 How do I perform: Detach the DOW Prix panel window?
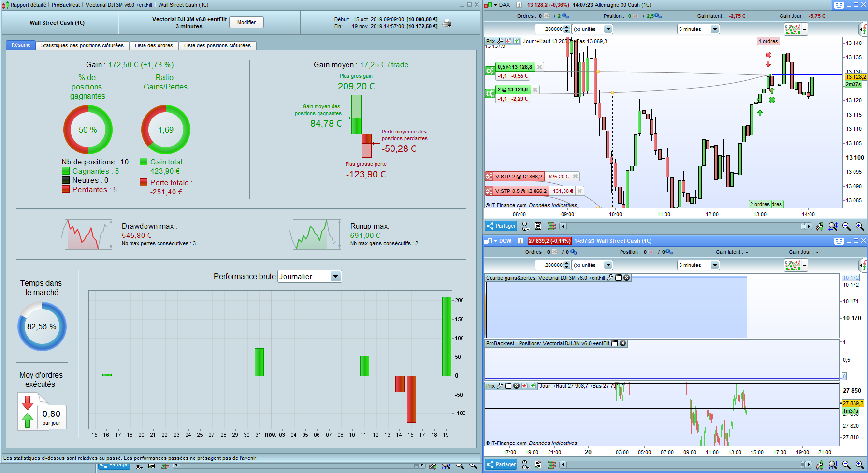(508, 386)
